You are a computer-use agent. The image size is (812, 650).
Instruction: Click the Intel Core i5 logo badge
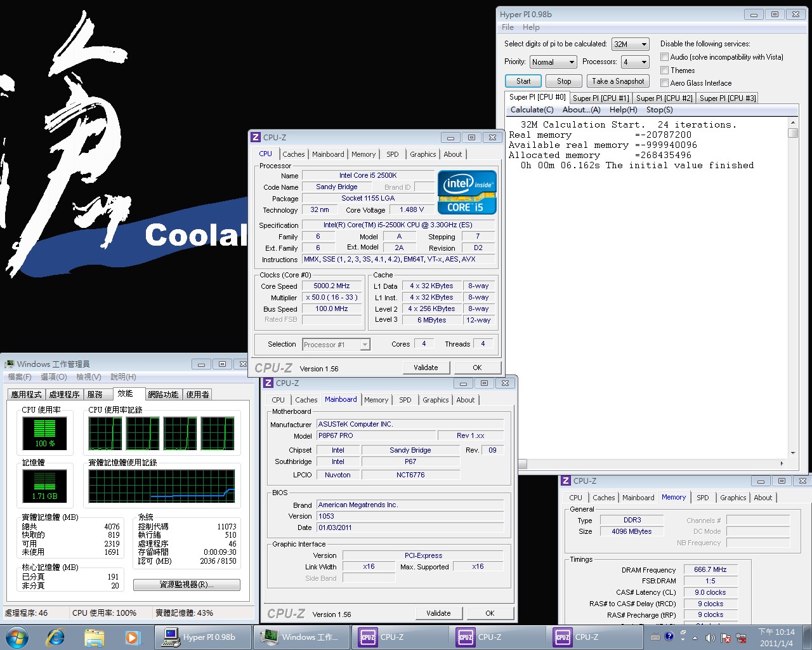pos(467,192)
